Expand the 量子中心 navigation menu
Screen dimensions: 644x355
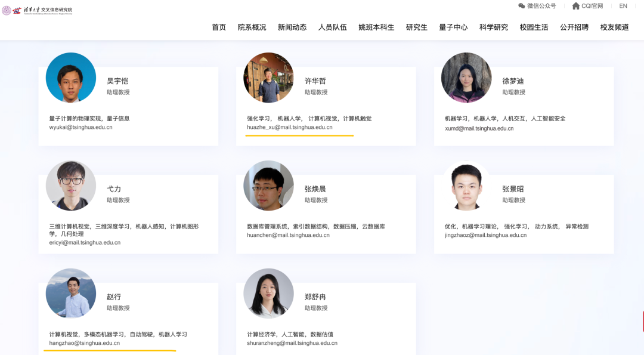(x=453, y=27)
